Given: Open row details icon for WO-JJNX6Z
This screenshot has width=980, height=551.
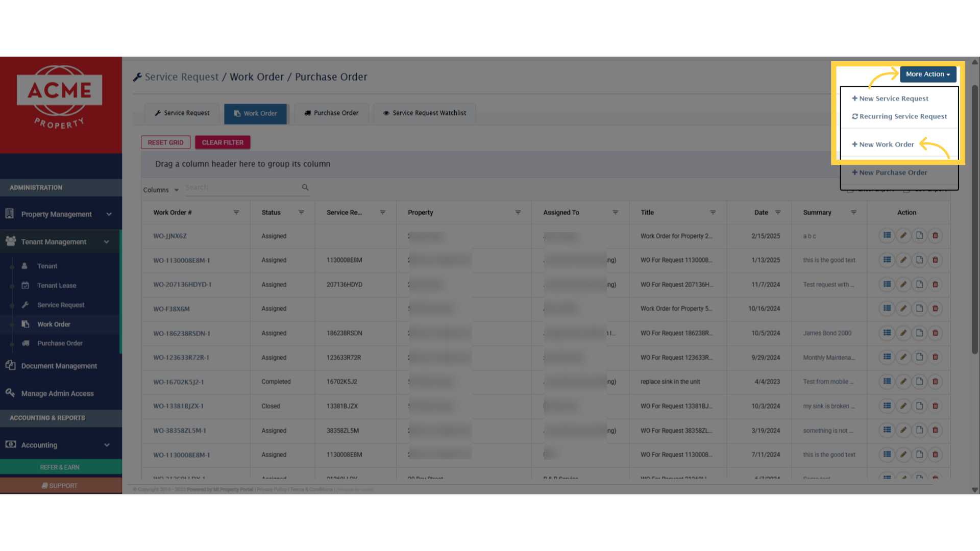Looking at the screenshot, I should click(x=887, y=236).
